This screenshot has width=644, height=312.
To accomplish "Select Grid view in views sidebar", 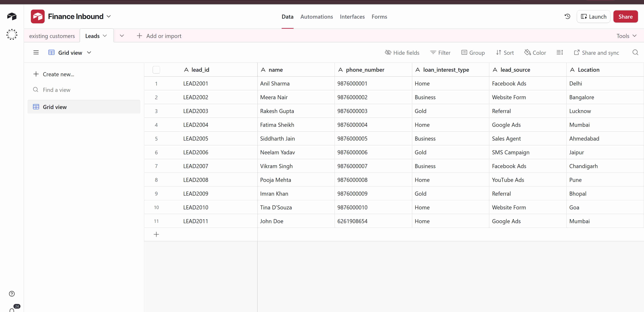I will click(84, 107).
